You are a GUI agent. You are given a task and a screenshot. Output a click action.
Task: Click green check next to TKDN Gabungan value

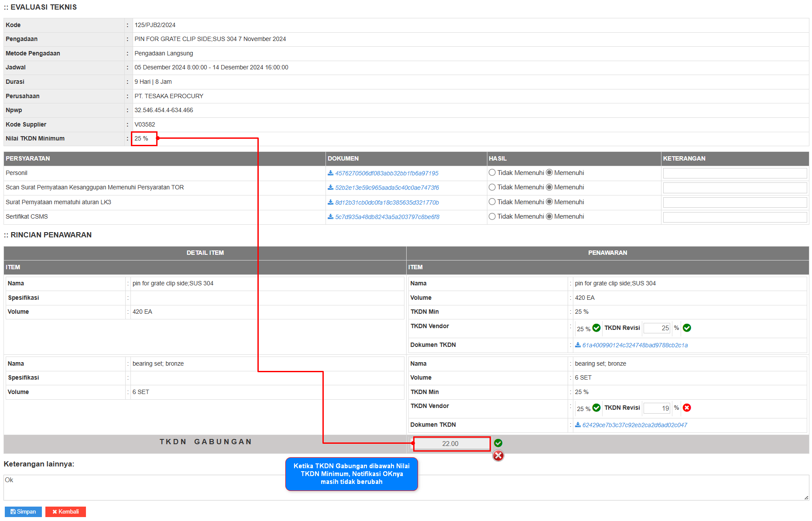point(498,443)
